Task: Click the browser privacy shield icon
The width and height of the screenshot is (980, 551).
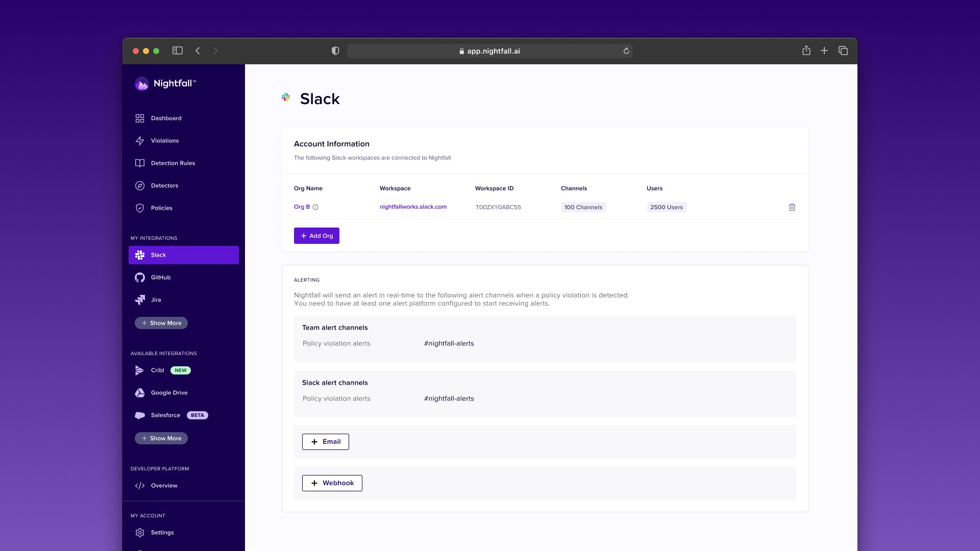Action: coord(335,51)
